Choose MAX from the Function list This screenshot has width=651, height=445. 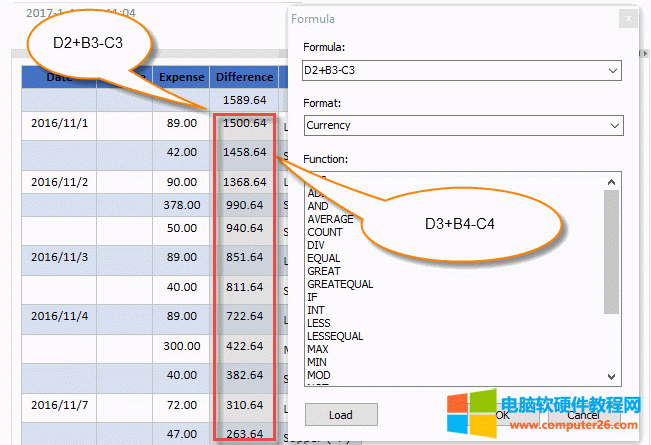coord(318,349)
